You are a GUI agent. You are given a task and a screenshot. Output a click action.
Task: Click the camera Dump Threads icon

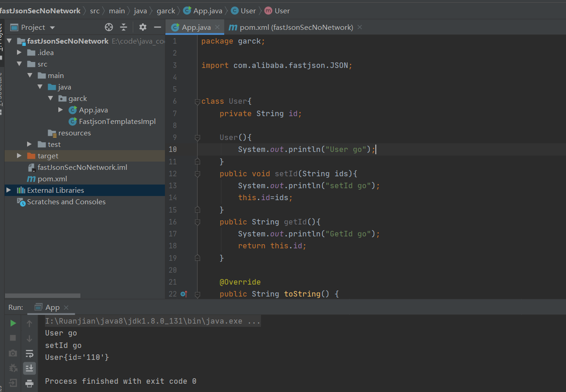point(13,353)
